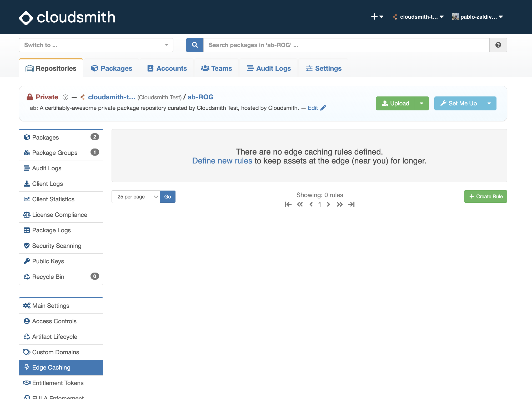
Task: Open Package Logs in the sidebar
Action: pos(61,230)
